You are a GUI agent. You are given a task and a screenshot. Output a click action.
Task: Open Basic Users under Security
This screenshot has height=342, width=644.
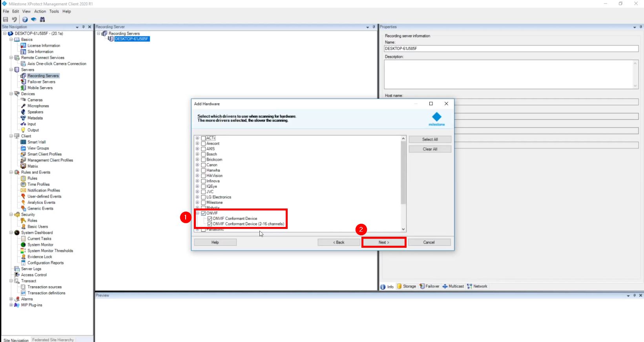[38, 227]
